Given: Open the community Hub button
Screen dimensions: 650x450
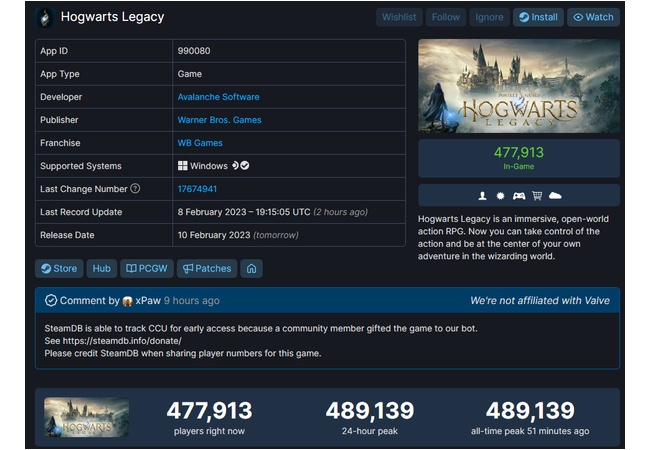Looking at the screenshot, I should (x=102, y=269).
